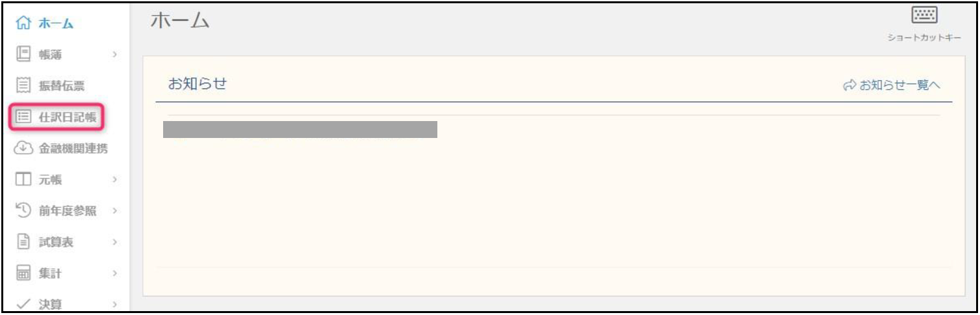This screenshot has width=980, height=315.
Task: Expand the 帳簿 submenu chevron
Action: tap(114, 55)
